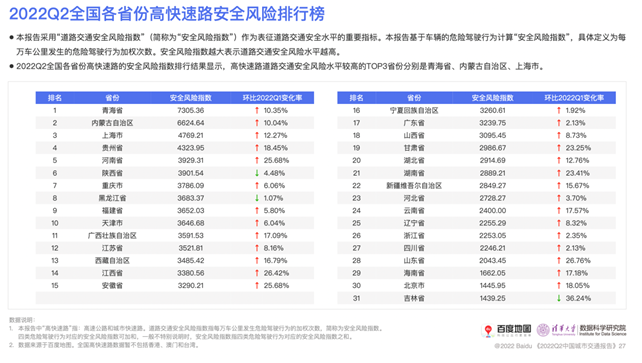Select province cell 甘肃省

(x=414, y=148)
